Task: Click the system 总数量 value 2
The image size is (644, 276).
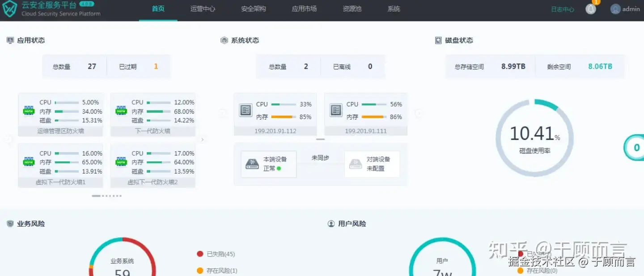Action: (x=306, y=66)
